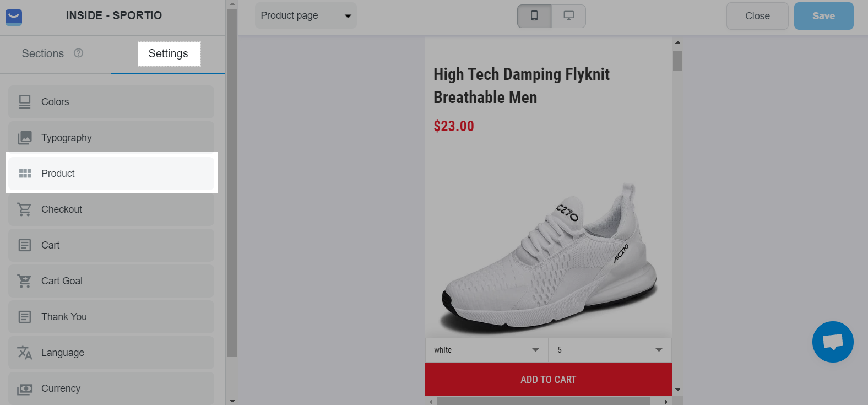
Task: Open Currency settings
Action: tap(111, 388)
